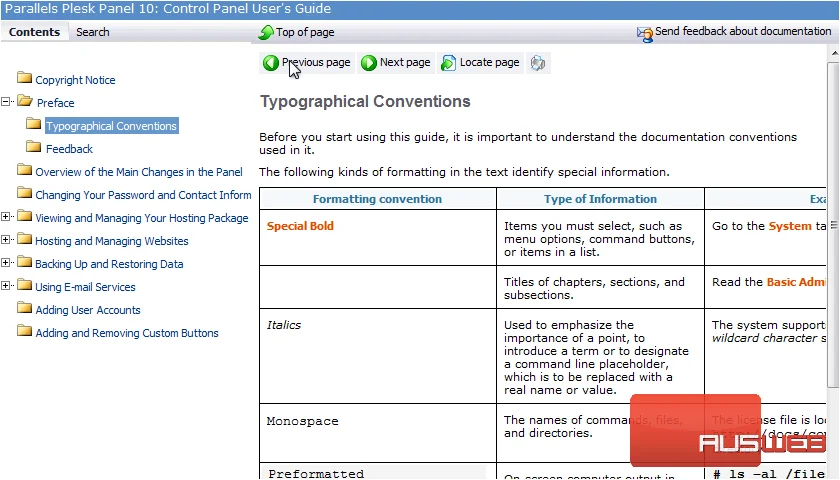Open Adding and Removing Custom Buttons topic
The height and width of the screenshot is (480, 840).
(127, 333)
